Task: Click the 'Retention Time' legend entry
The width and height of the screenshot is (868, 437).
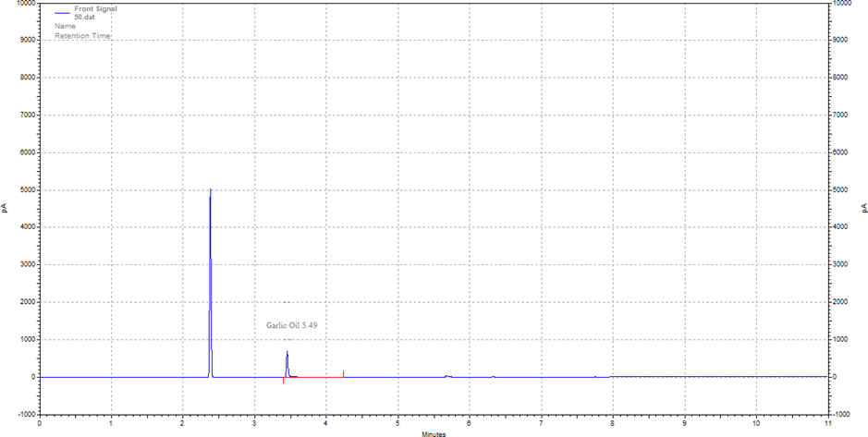Action: (x=82, y=36)
